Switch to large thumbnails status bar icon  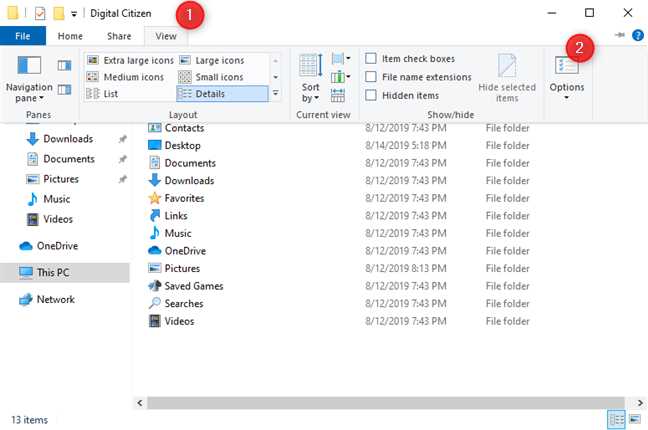[635, 420]
